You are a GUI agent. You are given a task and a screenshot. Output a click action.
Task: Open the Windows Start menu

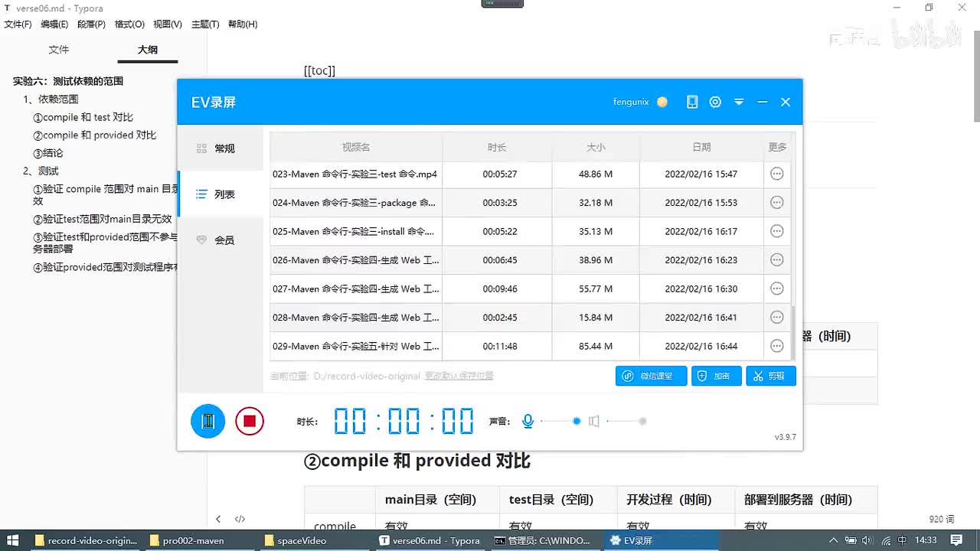pyautogui.click(x=13, y=540)
